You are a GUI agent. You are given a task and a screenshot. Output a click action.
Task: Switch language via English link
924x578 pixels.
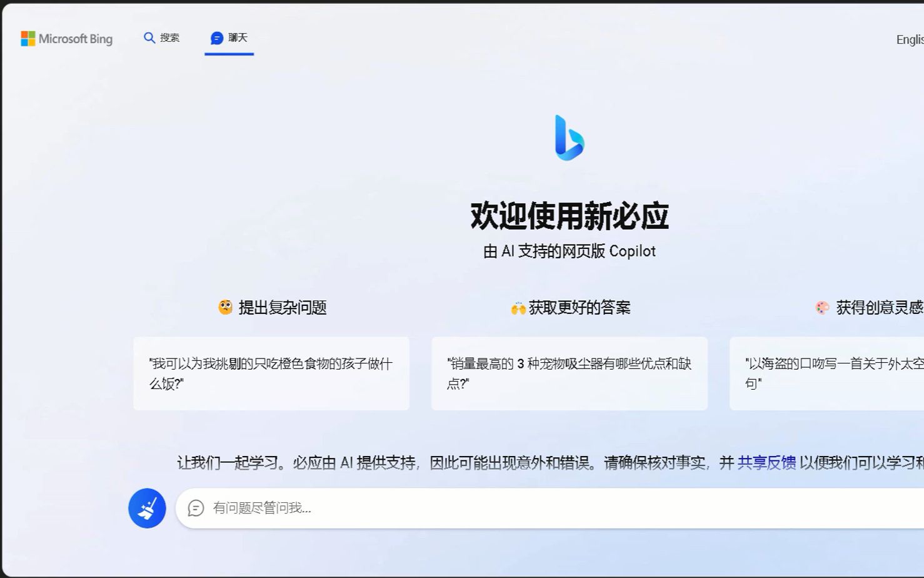coord(910,39)
